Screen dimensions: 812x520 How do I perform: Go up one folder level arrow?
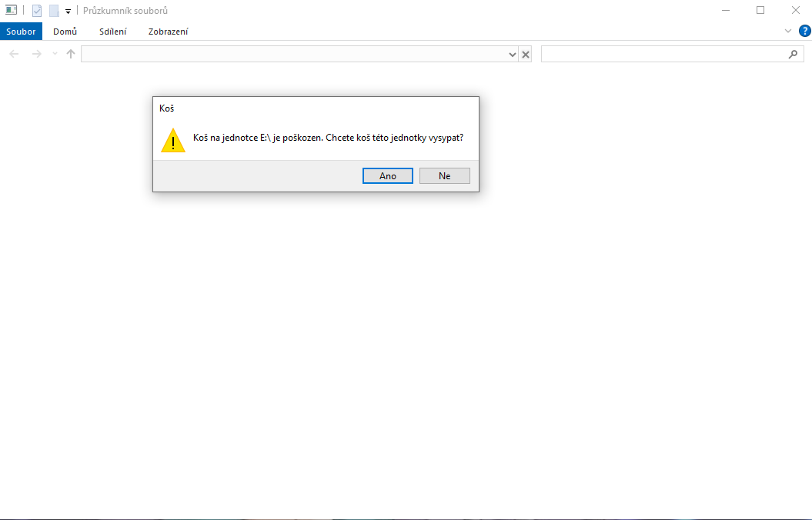point(71,54)
